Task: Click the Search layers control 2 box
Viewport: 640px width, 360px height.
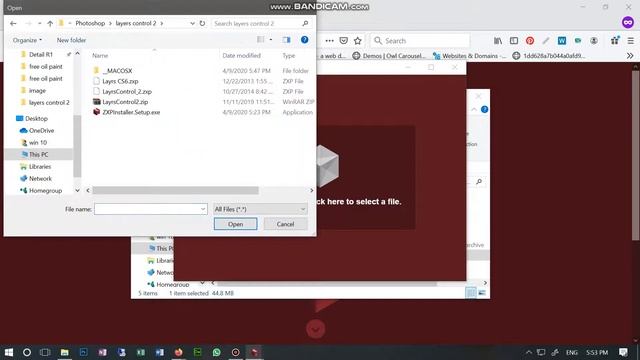Action: pos(261,24)
